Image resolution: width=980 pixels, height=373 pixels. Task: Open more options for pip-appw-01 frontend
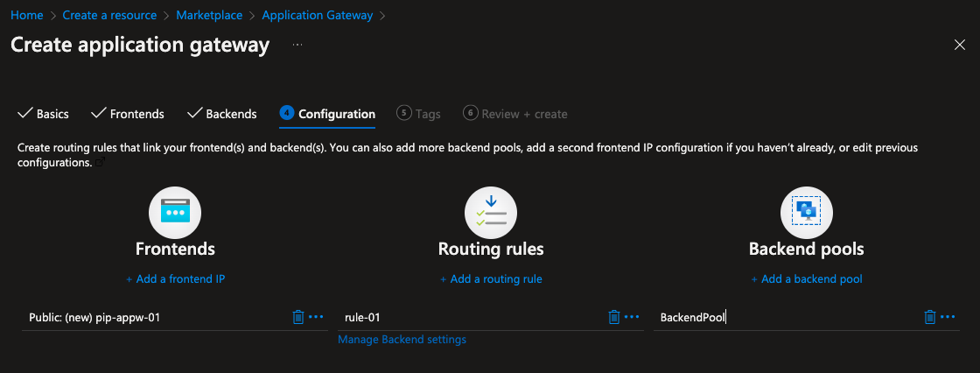pos(316,317)
